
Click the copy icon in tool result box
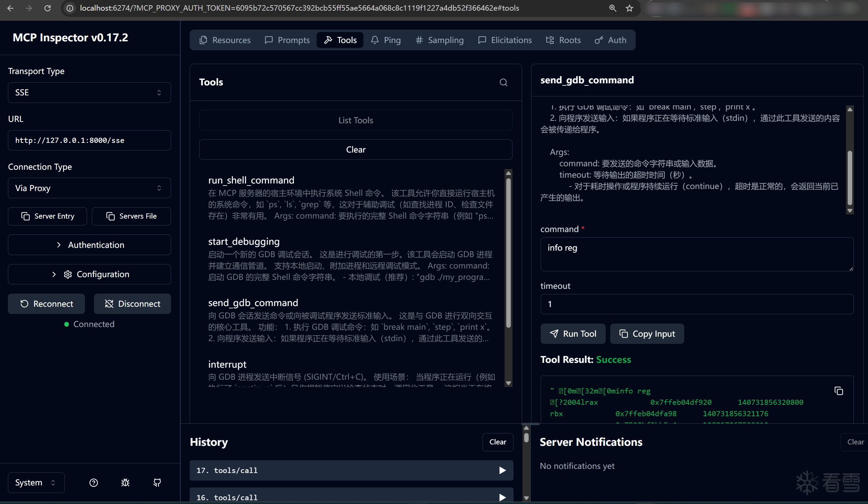[x=838, y=391]
